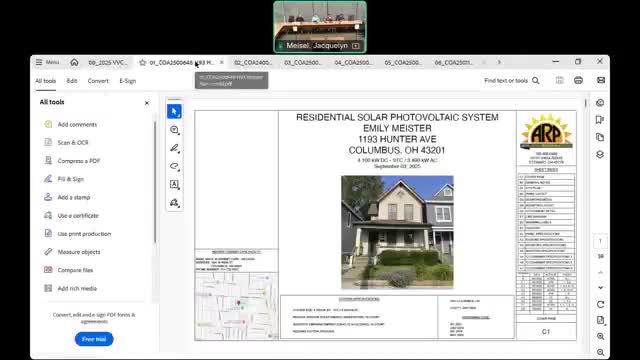
Task: Switch to All tools menu
Action: point(45,81)
